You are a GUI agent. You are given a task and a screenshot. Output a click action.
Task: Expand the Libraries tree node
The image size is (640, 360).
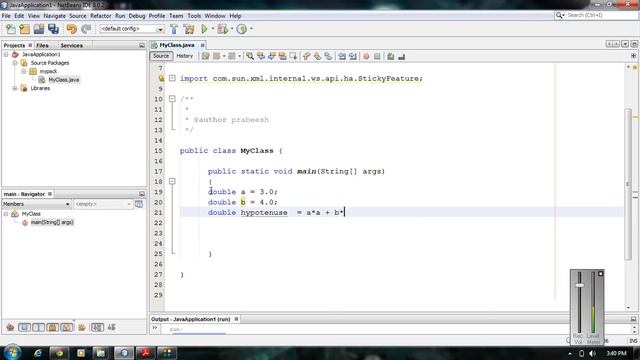click(15, 88)
